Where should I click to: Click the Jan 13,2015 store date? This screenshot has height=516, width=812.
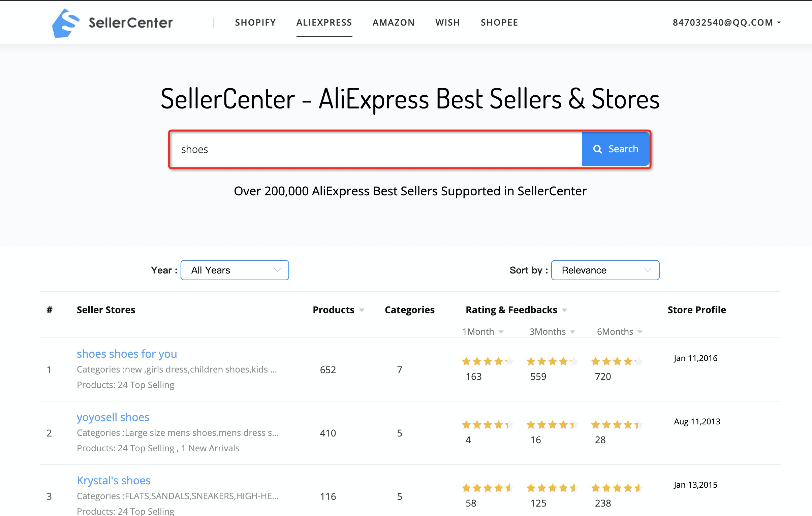click(x=695, y=485)
